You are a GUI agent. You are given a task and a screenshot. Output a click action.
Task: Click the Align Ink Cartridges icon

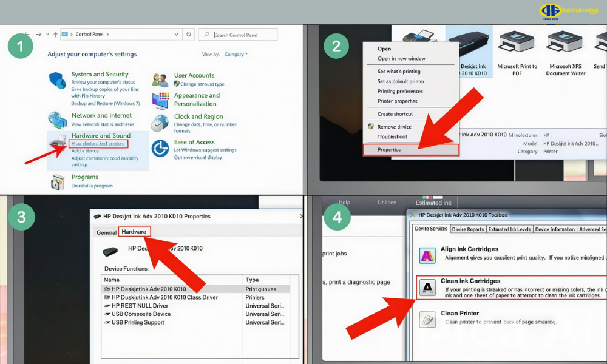coord(429,256)
